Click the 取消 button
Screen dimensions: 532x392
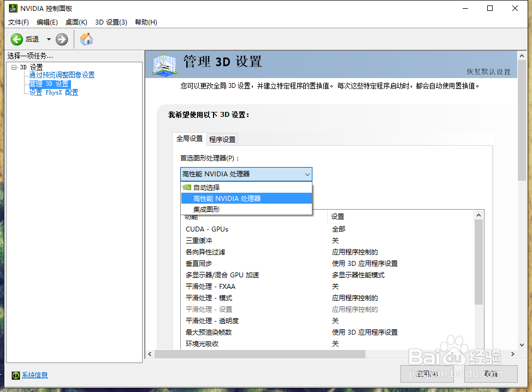click(490, 373)
